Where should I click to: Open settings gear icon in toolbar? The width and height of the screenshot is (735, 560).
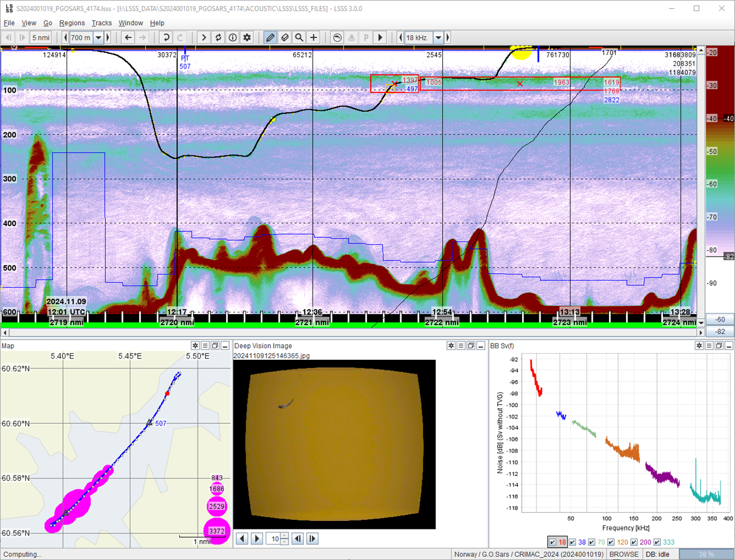pos(247,37)
